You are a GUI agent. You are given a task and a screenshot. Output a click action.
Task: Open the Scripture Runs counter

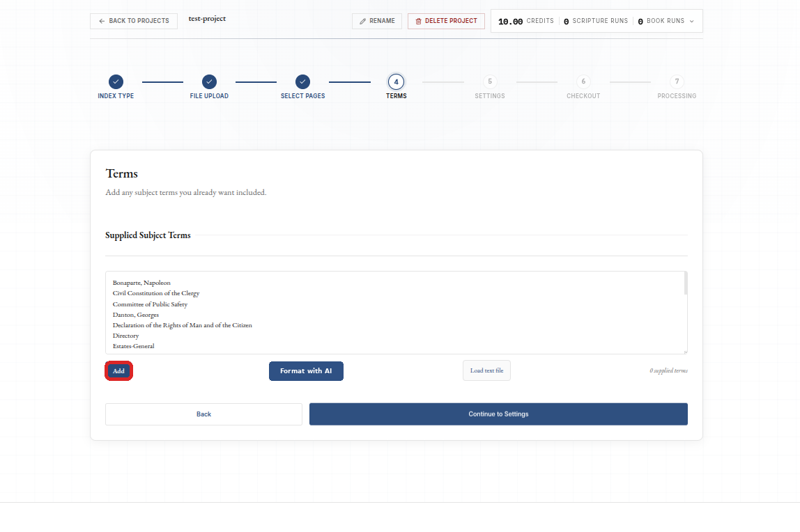(x=595, y=21)
